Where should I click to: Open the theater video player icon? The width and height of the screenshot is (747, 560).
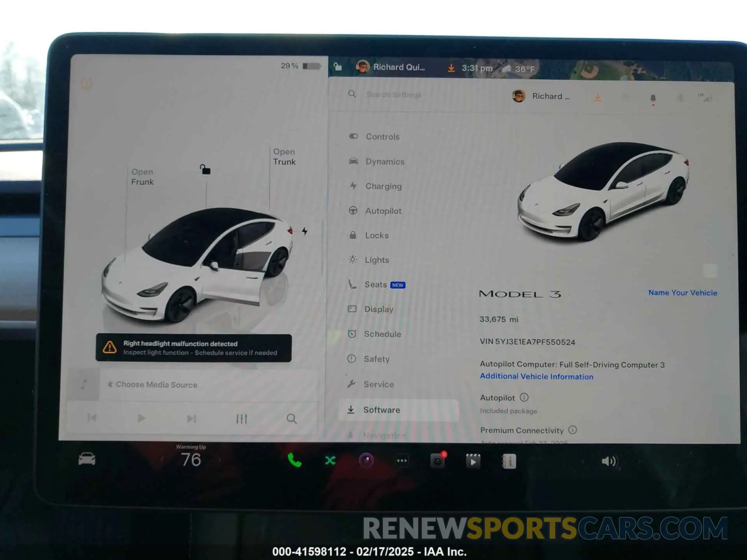473,461
